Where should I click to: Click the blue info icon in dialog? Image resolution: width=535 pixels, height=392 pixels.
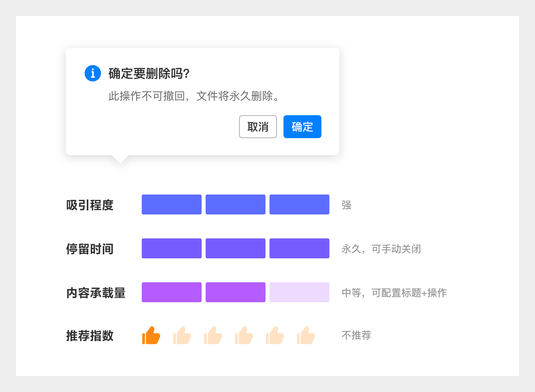[x=93, y=73]
